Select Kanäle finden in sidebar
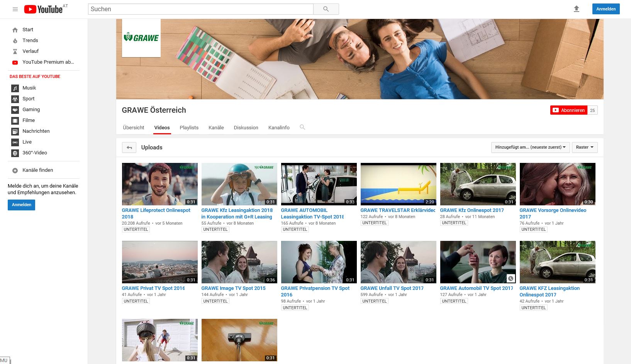 (37, 170)
